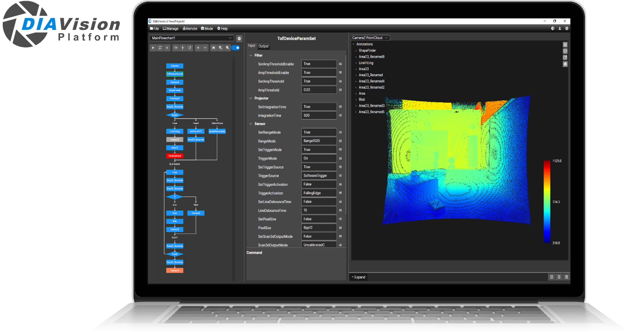This screenshot has height=332, width=644.
Task: Click the depth color scale bar
Action: point(547,202)
